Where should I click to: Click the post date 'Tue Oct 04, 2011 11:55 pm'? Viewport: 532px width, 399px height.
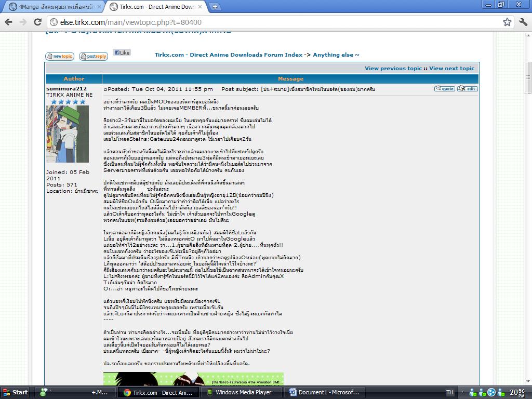point(172,89)
